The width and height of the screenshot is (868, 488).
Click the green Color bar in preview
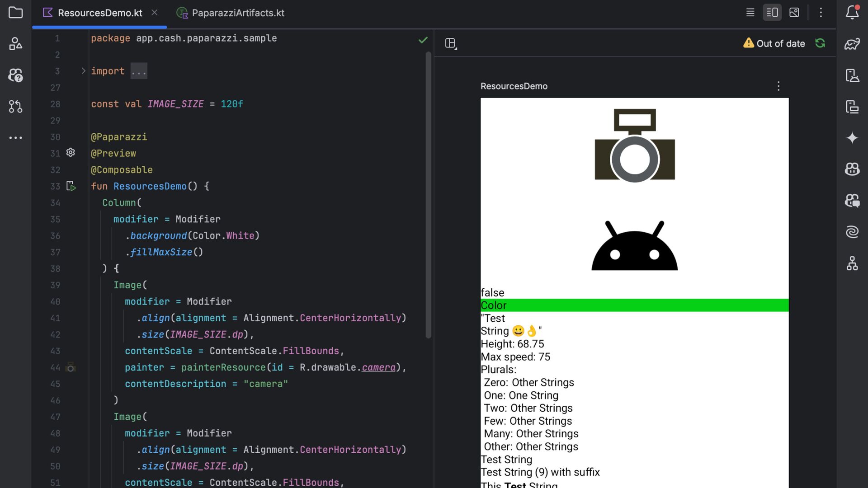point(634,305)
